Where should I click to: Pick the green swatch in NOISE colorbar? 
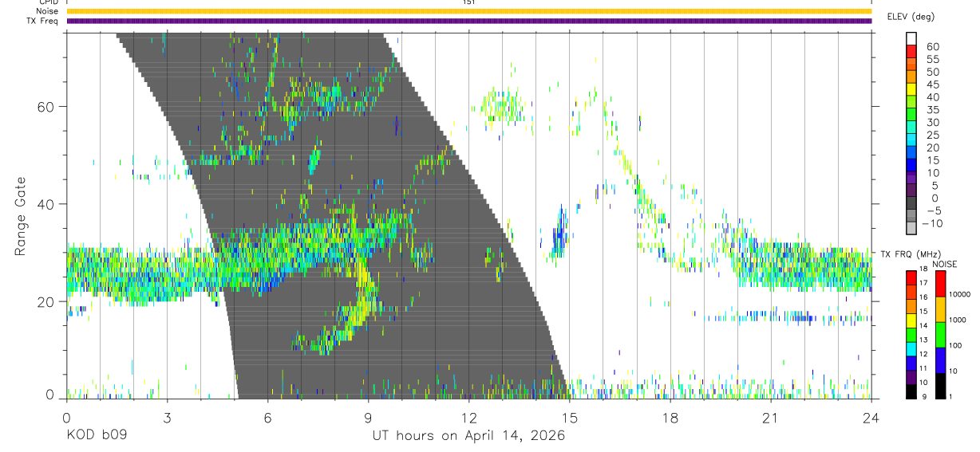click(x=940, y=334)
